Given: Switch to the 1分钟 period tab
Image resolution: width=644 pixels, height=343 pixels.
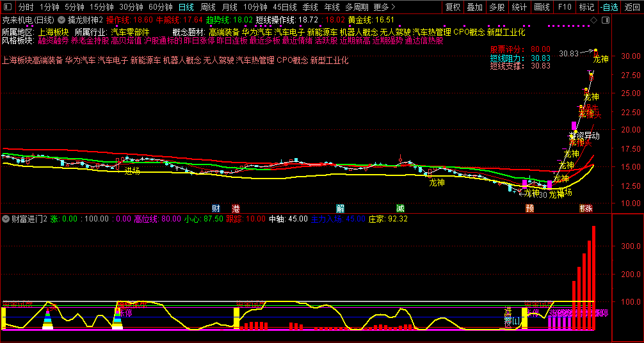Looking at the screenshot, I should tap(50, 6).
